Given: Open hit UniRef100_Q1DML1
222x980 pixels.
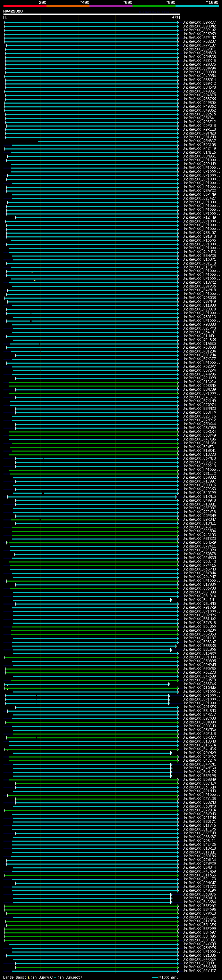Looking at the screenshot, I should coord(199,524).
